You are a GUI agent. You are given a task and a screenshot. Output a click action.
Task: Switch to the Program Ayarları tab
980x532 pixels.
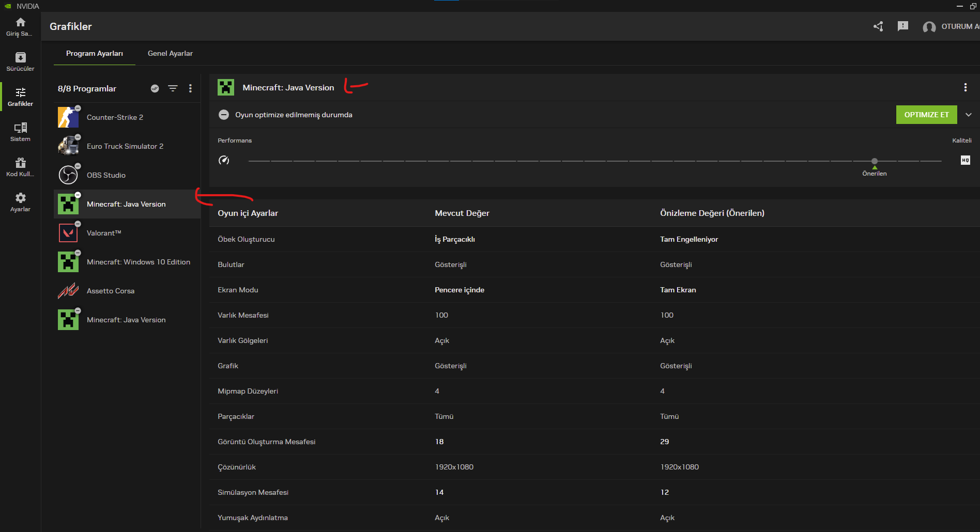pyautogui.click(x=95, y=53)
